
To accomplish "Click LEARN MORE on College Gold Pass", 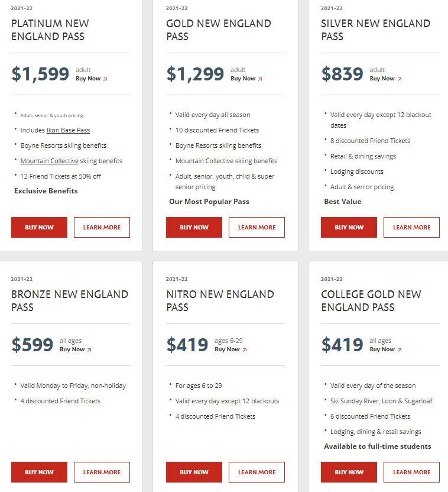I will (x=411, y=472).
